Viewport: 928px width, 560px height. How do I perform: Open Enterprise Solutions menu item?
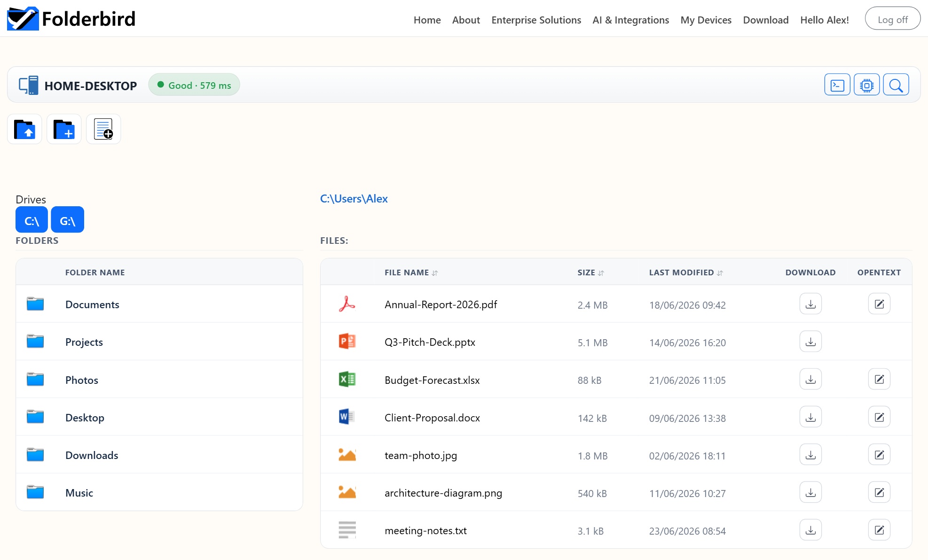[x=536, y=20]
